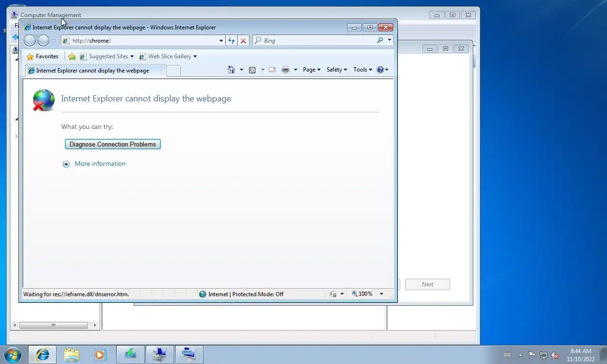Open the zoom level dropdown arrow
The width and height of the screenshot is (607, 364).
pyautogui.click(x=381, y=294)
